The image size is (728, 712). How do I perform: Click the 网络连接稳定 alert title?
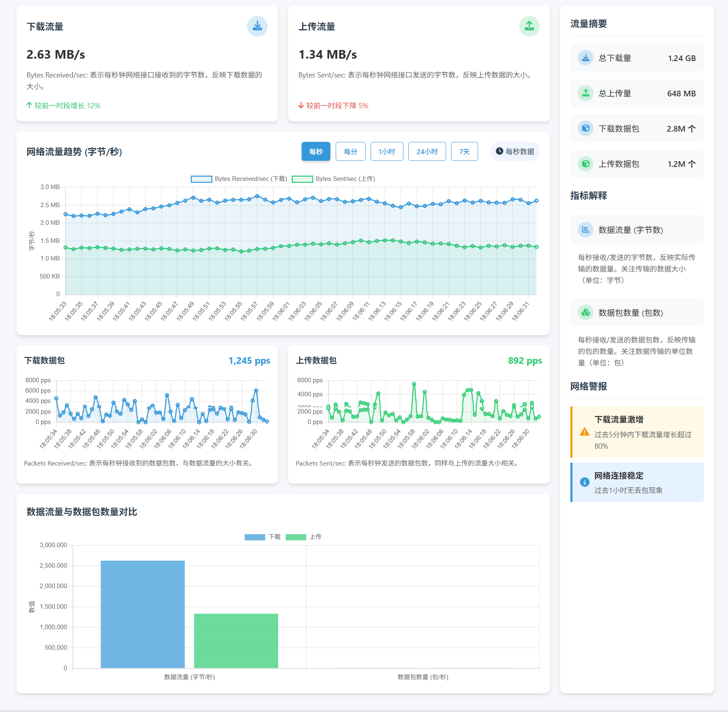coord(619,476)
